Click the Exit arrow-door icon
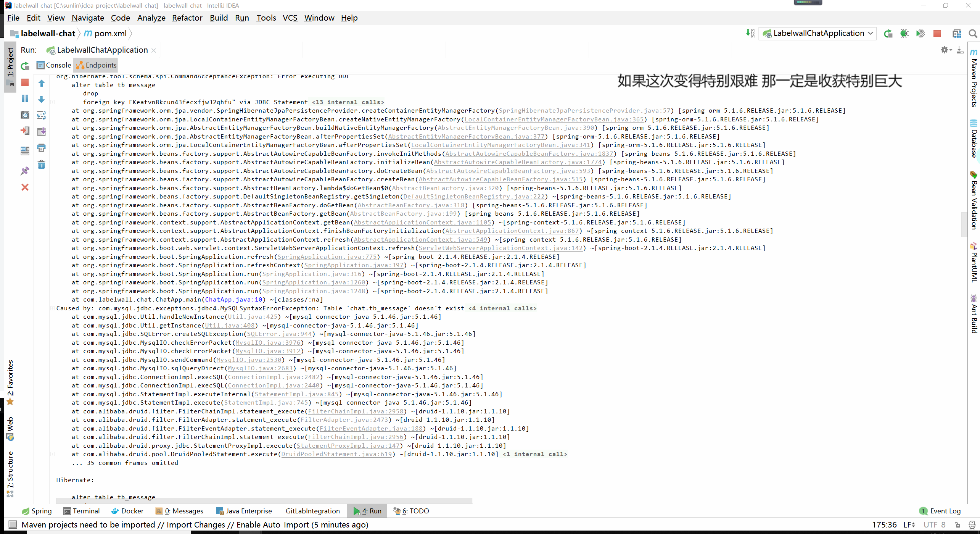980x534 pixels. coord(25,131)
